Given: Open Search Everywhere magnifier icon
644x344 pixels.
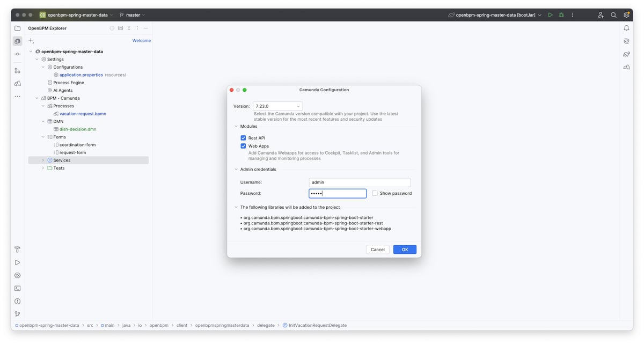Looking at the screenshot, I should pos(613,15).
